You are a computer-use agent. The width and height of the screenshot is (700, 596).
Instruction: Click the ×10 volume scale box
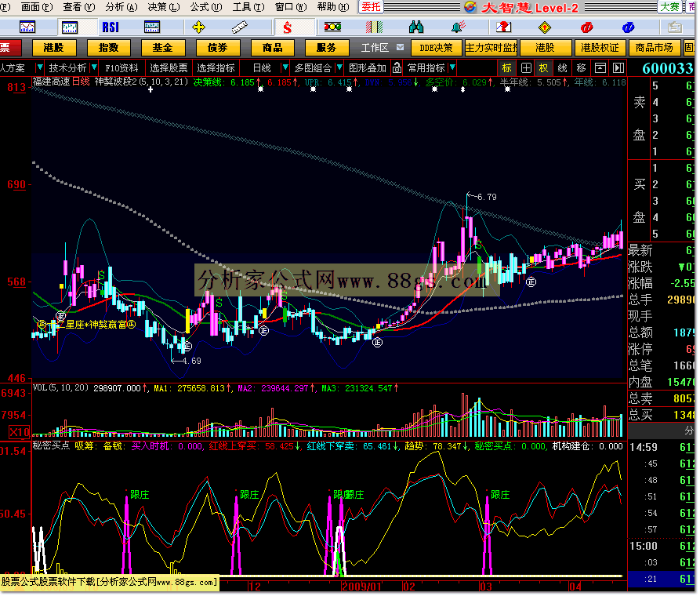pyautogui.click(x=19, y=432)
